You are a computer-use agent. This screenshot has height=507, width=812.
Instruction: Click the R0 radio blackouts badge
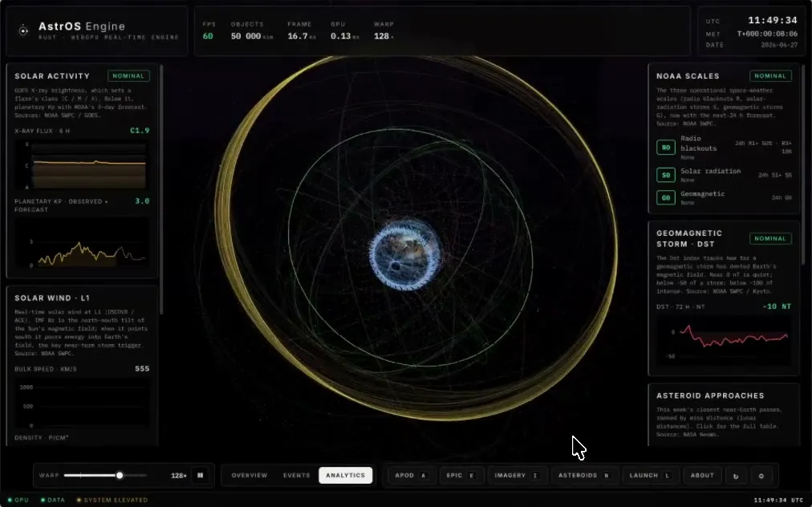pyautogui.click(x=665, y=148)
